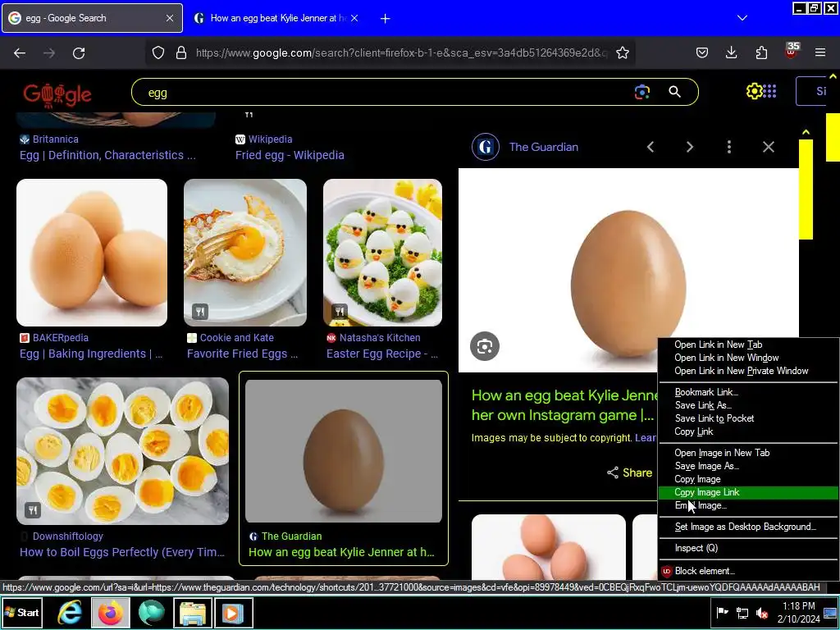Close the egg - Google Search tab

click(x=170, y=18)
